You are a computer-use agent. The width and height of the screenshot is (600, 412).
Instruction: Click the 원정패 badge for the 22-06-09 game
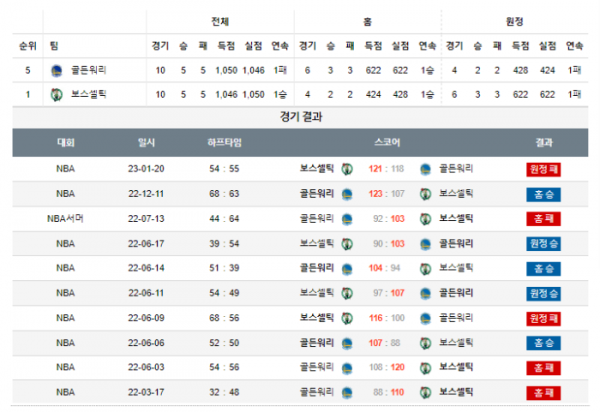pyautogui.click(x=544, y=318)
